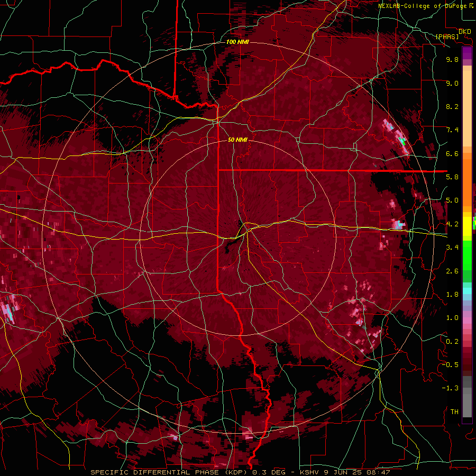Click the 5.8 scale value
Viewport: 476px width, 476px height.
click(x=452, y=177)
